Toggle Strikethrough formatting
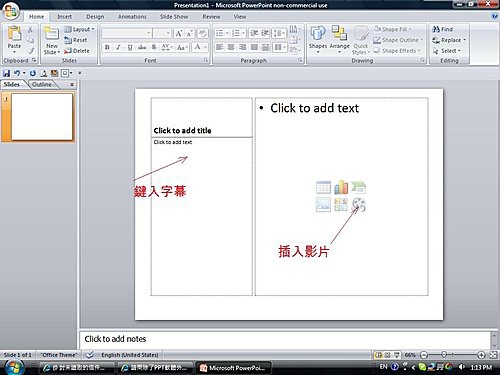Screen dimensions: 500x375 pos(142,47)
